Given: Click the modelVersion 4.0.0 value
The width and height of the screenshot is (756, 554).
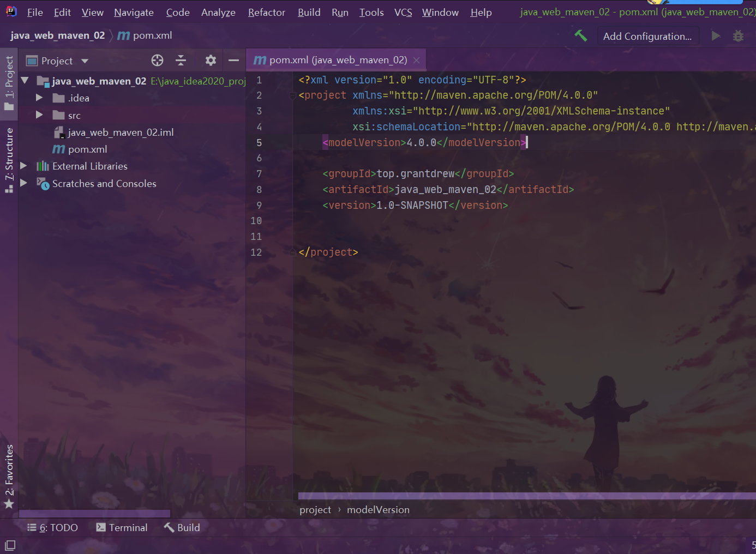Looking at the screenshot, I should pos(422,142).
